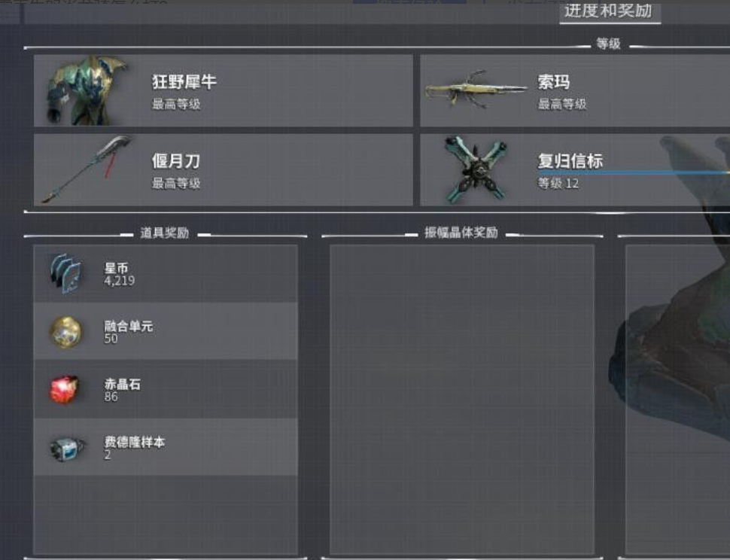Click the 费德隆样本 sample icon
The height and width of the screenshot is (560, 730).
pos(68,449)
